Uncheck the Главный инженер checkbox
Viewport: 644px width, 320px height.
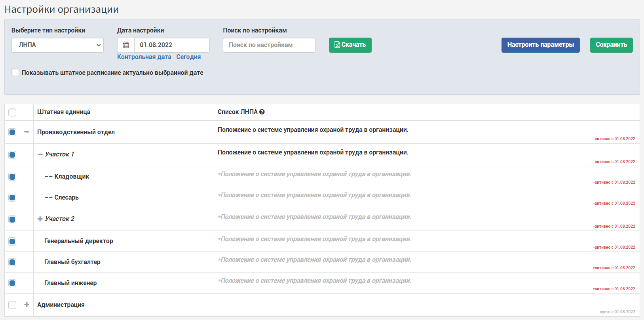pos(12,283)
